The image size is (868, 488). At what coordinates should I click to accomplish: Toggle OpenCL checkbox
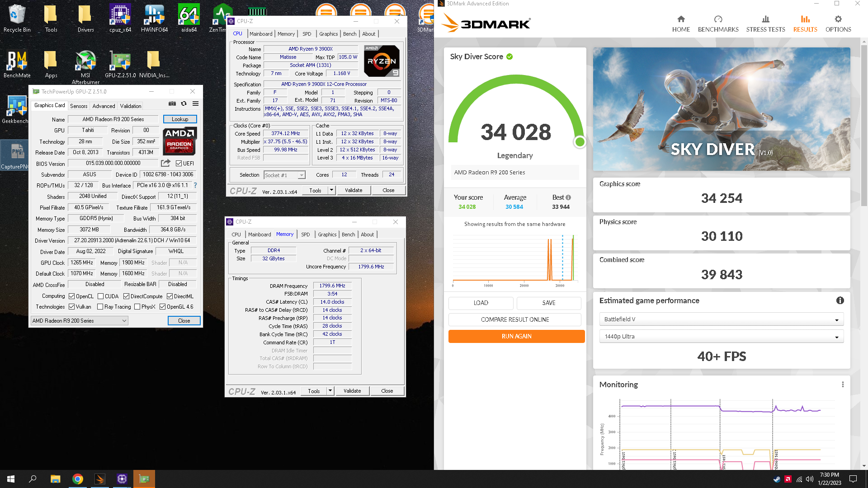coord(71,296)
